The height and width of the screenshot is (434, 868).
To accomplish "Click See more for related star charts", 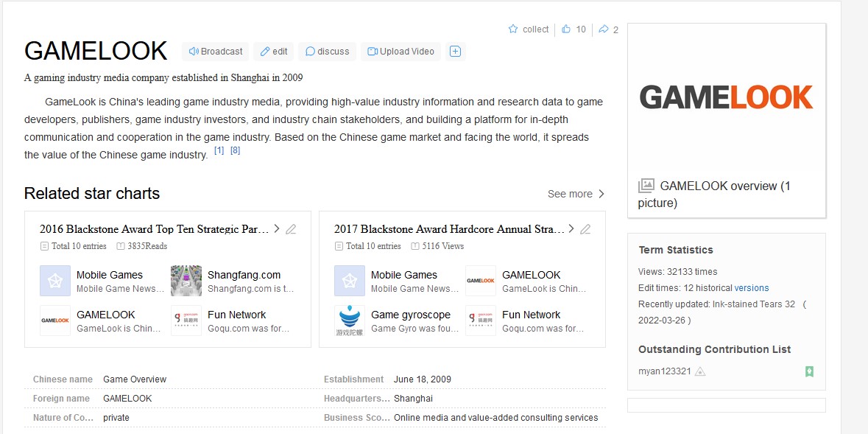I will point(576,194).
